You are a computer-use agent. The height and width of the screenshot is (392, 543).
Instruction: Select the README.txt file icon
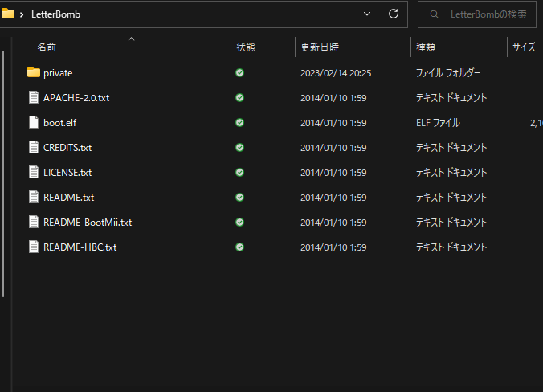tap(34, 197)
